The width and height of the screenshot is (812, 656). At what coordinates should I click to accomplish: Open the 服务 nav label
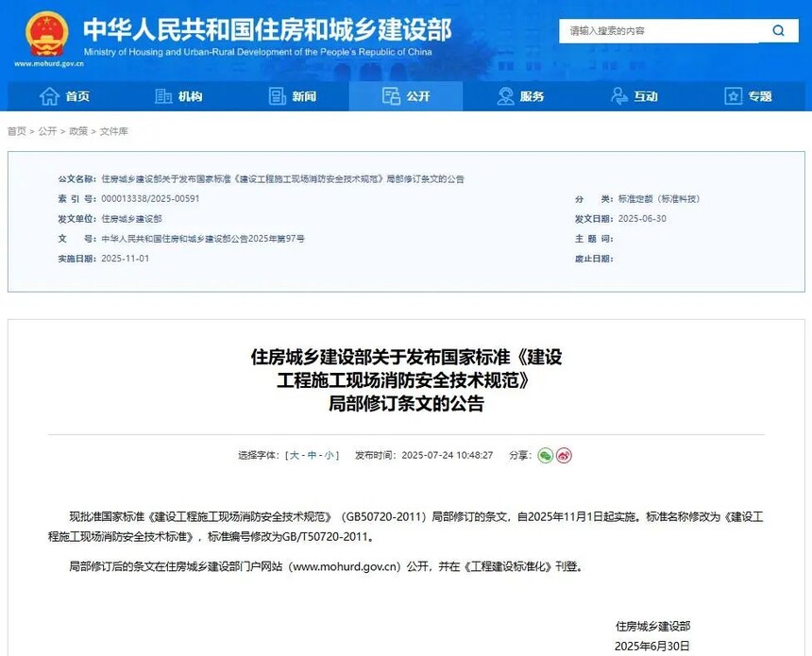[x=532, y=96]
